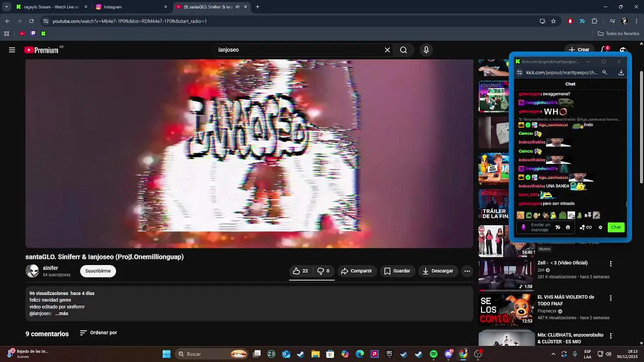The height and width of the screenshot is (362, 644).
Task: Click the browser address bar URL
Action: point(129,21)
